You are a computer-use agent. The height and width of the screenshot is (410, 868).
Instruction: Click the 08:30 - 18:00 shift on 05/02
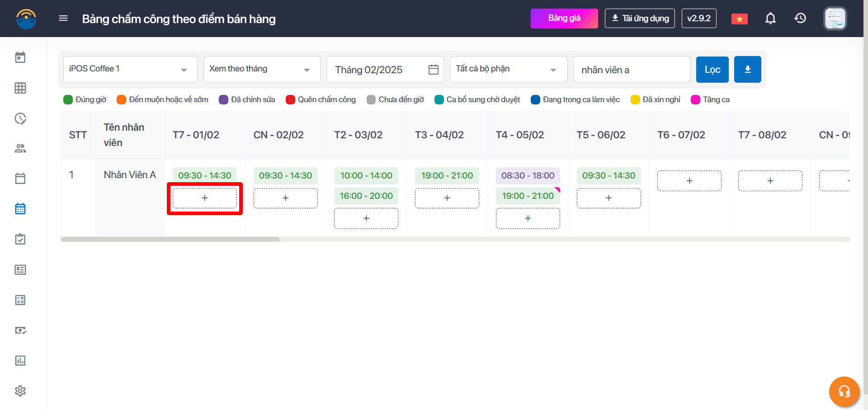tap(528, 175)
